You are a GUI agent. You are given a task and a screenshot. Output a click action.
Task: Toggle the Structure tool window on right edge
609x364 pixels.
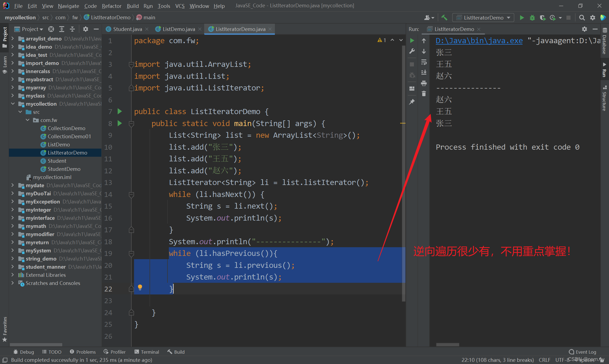pyautogui.click(x=604, y=98)
